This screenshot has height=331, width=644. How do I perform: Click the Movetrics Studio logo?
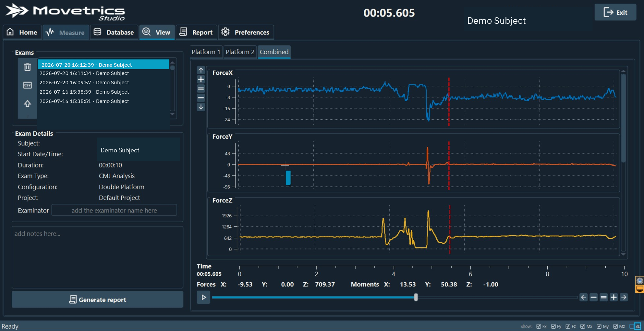click(x=65, y=12)
